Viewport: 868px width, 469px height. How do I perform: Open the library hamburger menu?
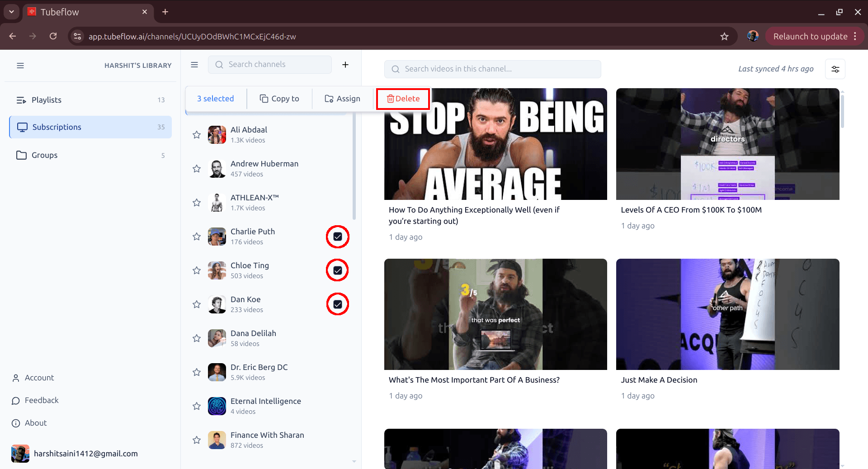point(20,66)
